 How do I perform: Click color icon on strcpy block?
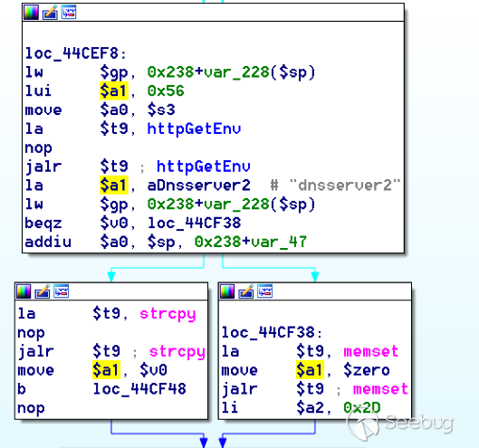[24, 291]
